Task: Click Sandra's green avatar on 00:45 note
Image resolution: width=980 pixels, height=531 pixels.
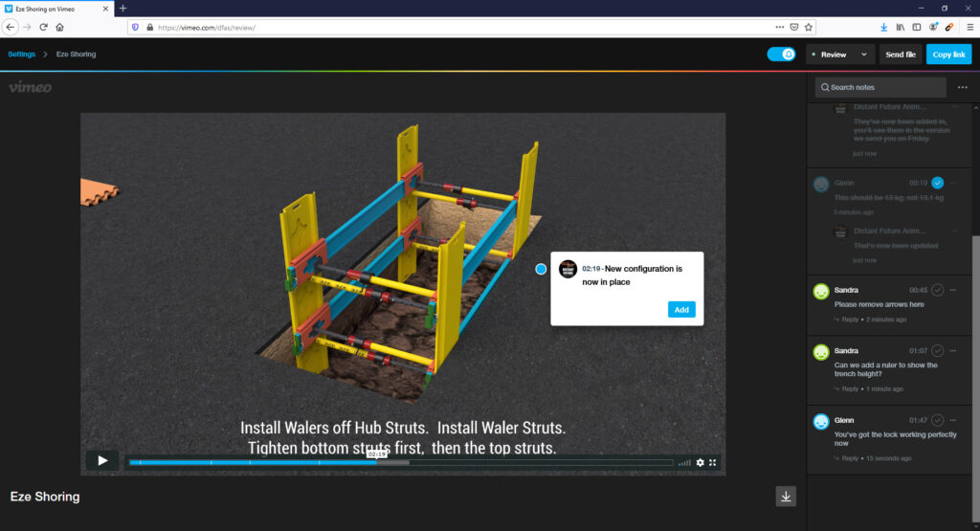Action: tap(820, 291)
